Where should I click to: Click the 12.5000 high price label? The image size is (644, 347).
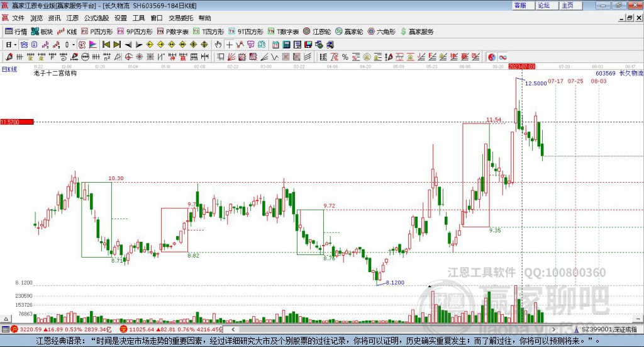536,84
